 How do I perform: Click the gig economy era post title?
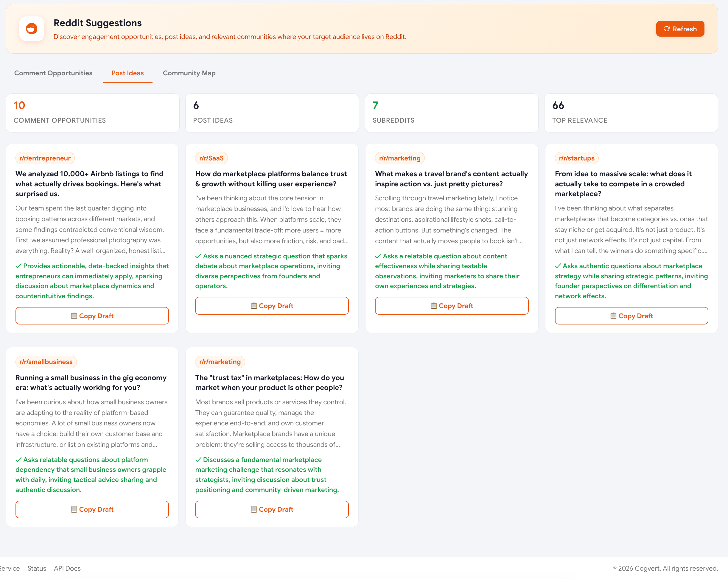click(x=92, y=382)
